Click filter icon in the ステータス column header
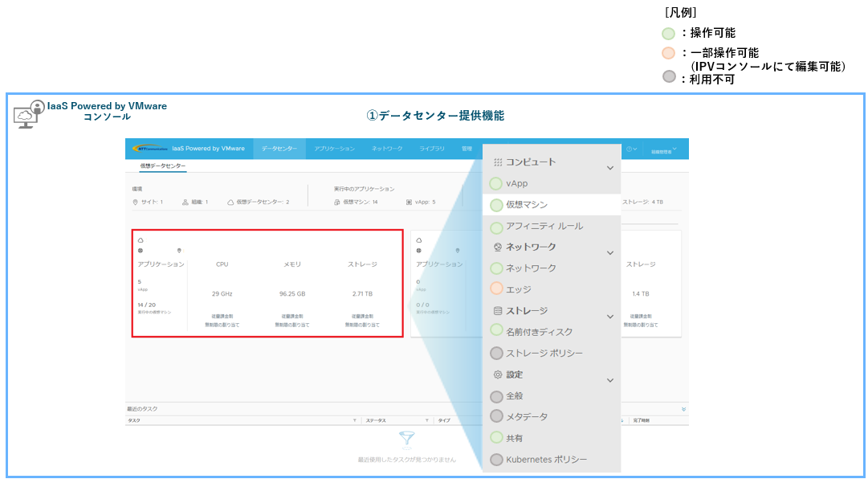This screenshot has height=483, width=868. point(427,420)
